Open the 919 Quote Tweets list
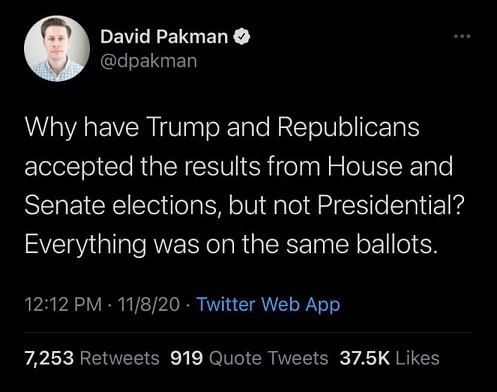 click(249, 358)
